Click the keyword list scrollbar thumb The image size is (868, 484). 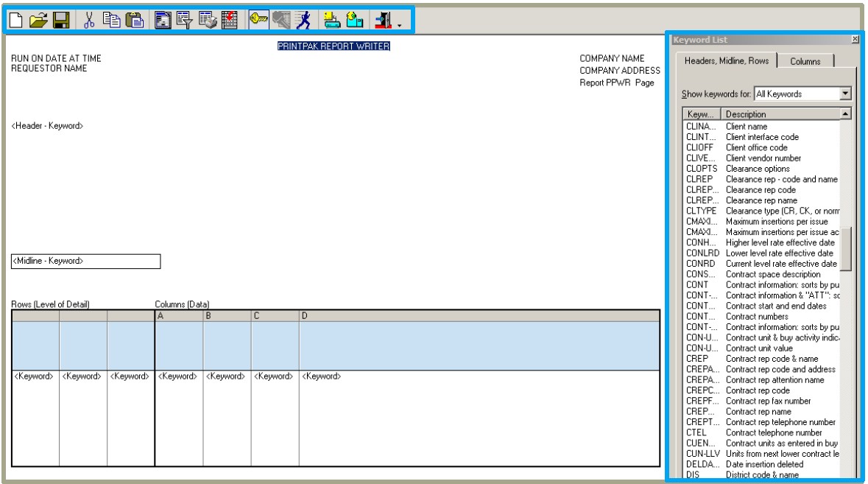click(845, 248)
